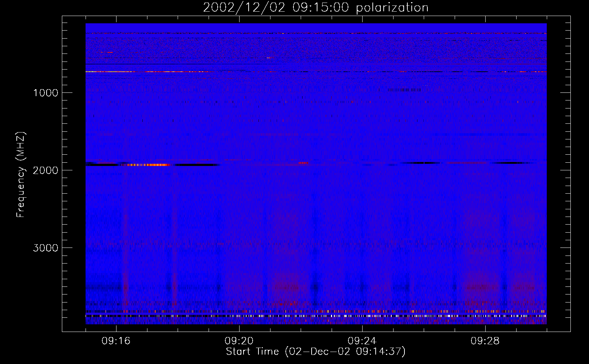Screen dimensions: 589x364
Task: Click the '09:24' time axis label
Action: coord(362,341)
